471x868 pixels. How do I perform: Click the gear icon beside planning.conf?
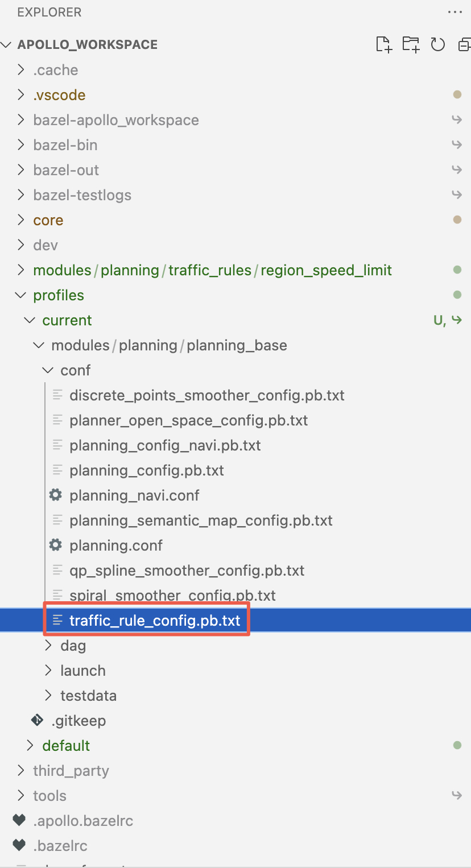(x=55, y=545)
